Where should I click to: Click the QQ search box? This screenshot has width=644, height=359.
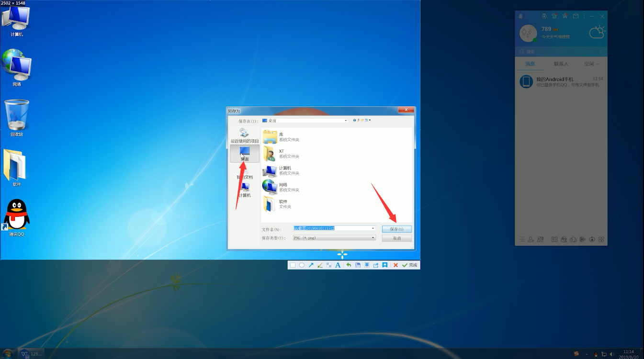coord(561,52)
